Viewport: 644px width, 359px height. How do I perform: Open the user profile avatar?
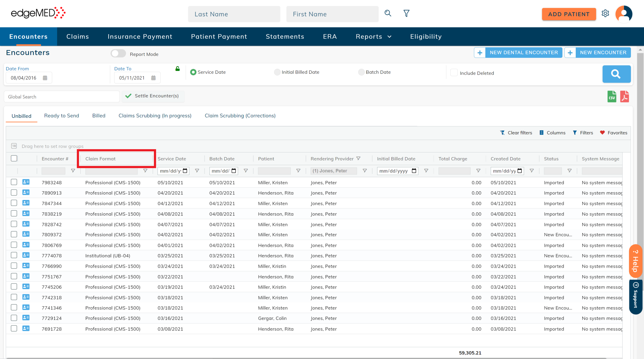[624, 14]
